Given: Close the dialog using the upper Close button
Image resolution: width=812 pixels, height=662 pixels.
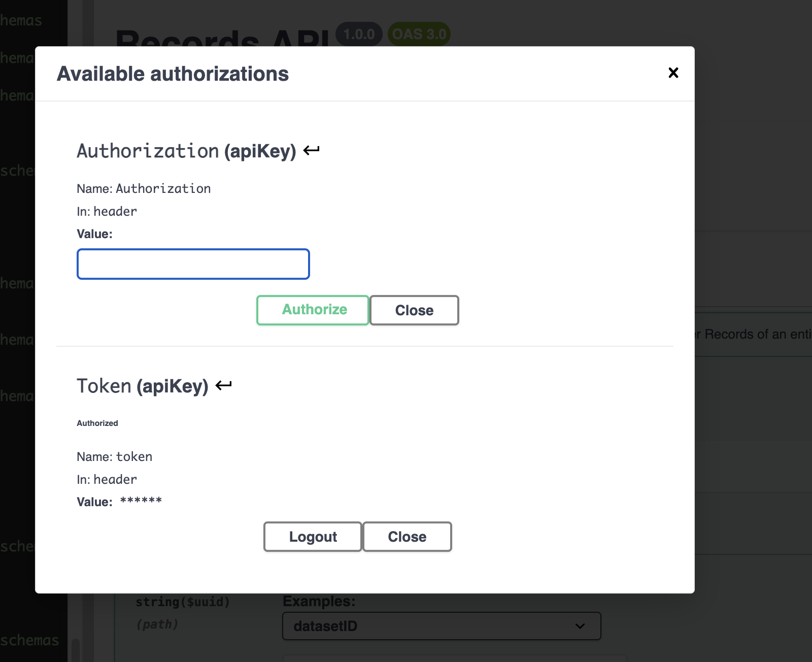Looking at the screenshot, I should [414, 310].
